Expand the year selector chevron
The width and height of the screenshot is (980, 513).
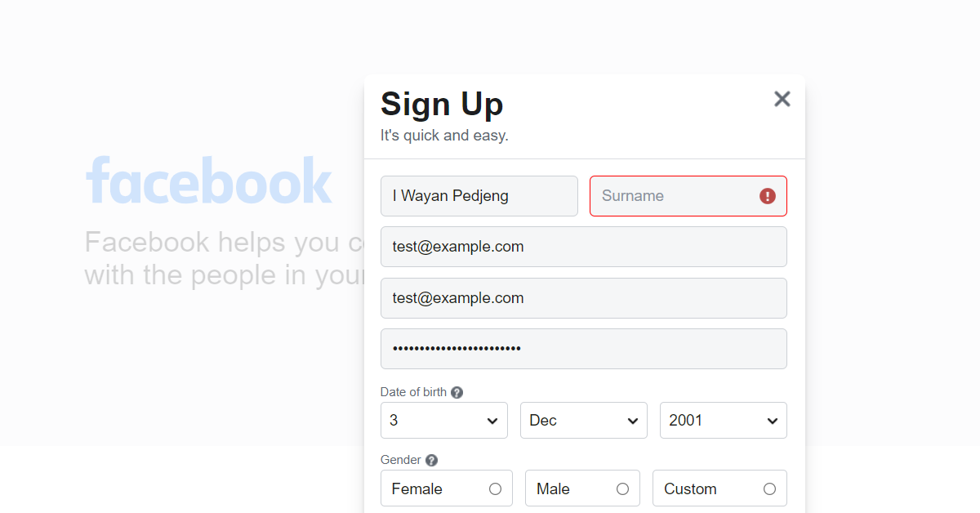[772, 420]
